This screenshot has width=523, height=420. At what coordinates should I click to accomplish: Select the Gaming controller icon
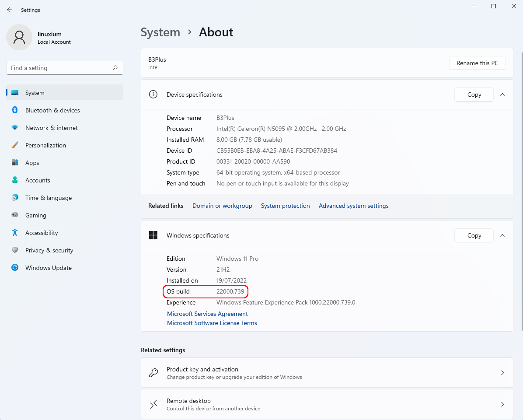click(x=15, y=215)
